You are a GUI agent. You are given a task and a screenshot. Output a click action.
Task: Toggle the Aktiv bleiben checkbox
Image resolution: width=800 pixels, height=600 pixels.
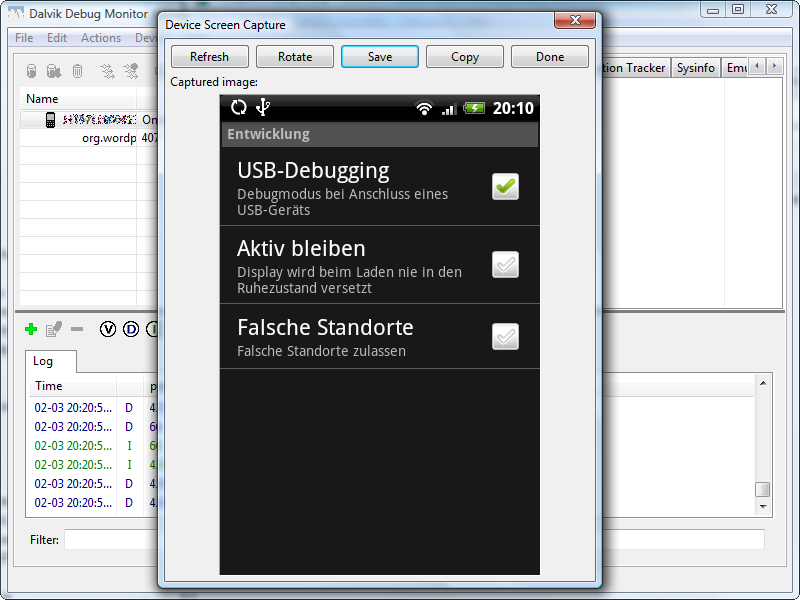click(505, 264)
